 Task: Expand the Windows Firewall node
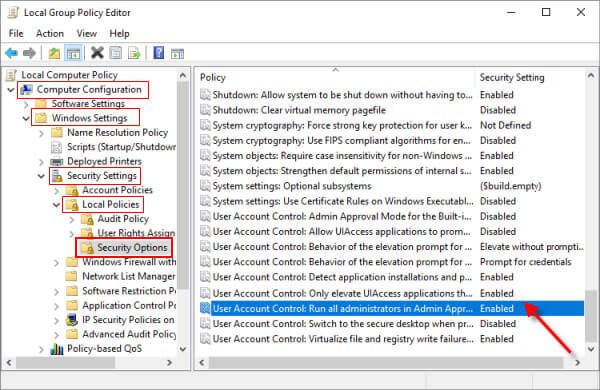click(57, 263)
